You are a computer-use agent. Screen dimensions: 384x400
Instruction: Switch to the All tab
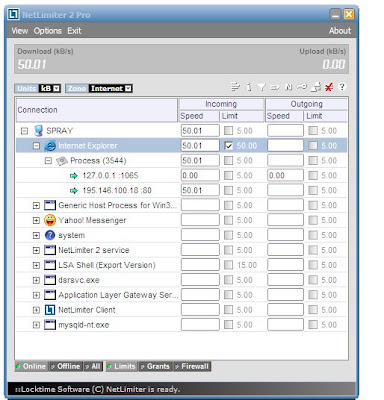pyautogui.click(x=93, y=366)
